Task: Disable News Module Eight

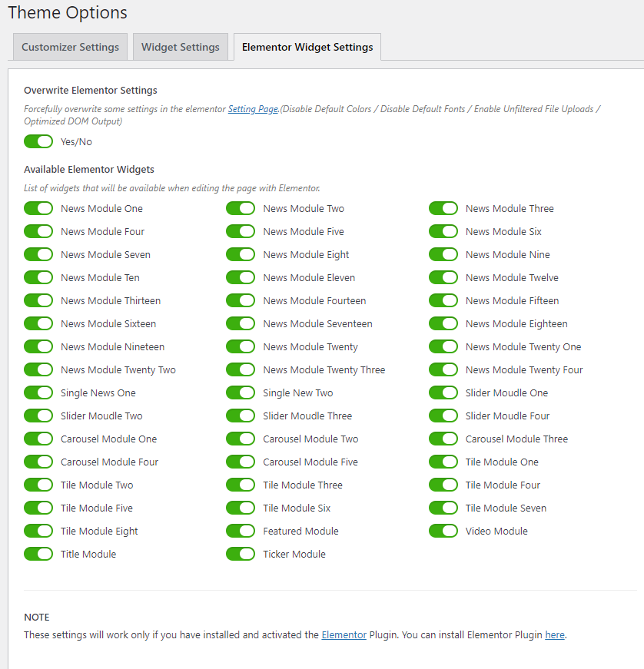Action: pyautogui.click(x=241, y=254)
